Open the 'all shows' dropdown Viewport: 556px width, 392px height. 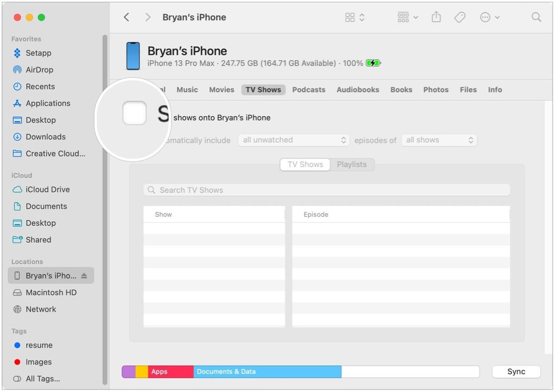[x=439, y=140]
